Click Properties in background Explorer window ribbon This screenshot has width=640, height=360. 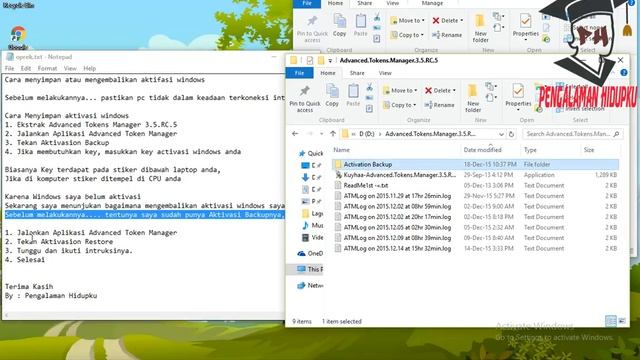[526, 27]
